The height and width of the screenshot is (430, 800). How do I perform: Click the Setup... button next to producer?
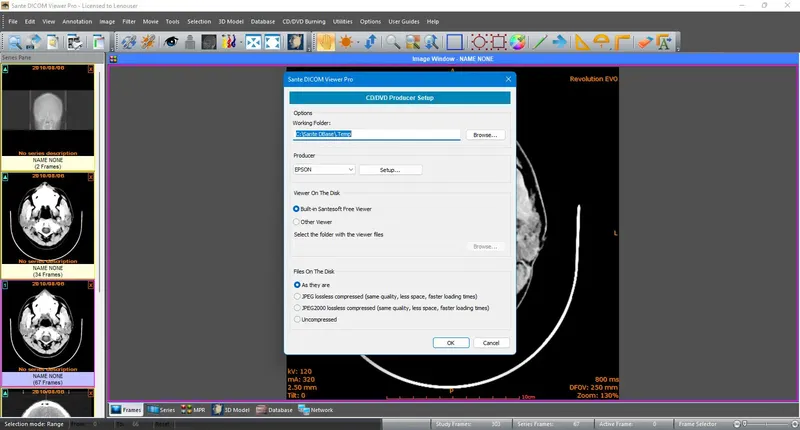point(390,170)
